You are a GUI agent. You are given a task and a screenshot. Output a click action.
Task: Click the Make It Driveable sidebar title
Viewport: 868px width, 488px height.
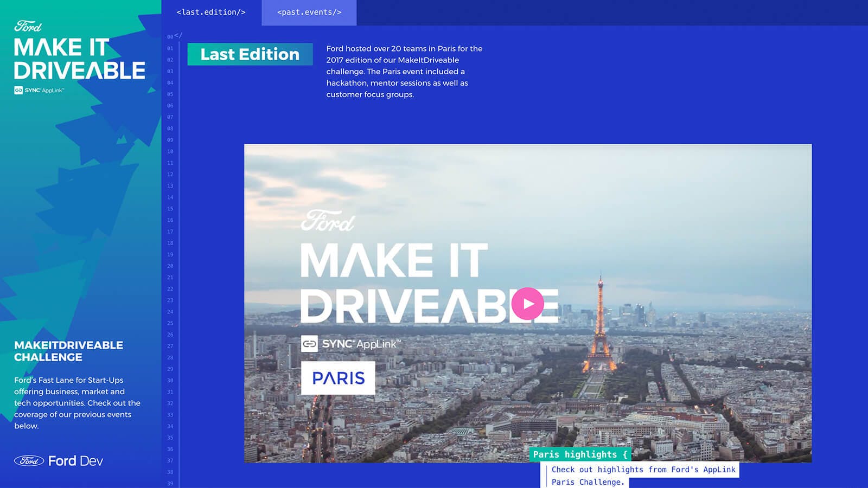click(x=80, y=59)
